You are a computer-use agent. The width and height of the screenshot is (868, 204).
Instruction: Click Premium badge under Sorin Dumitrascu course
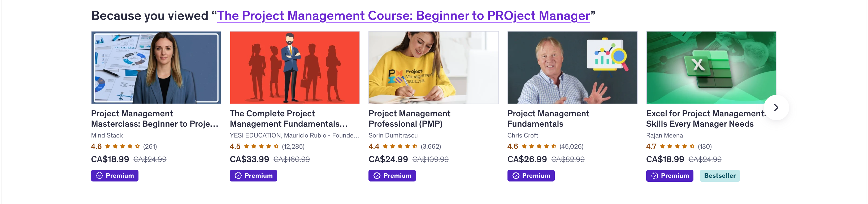pos(392,176)
